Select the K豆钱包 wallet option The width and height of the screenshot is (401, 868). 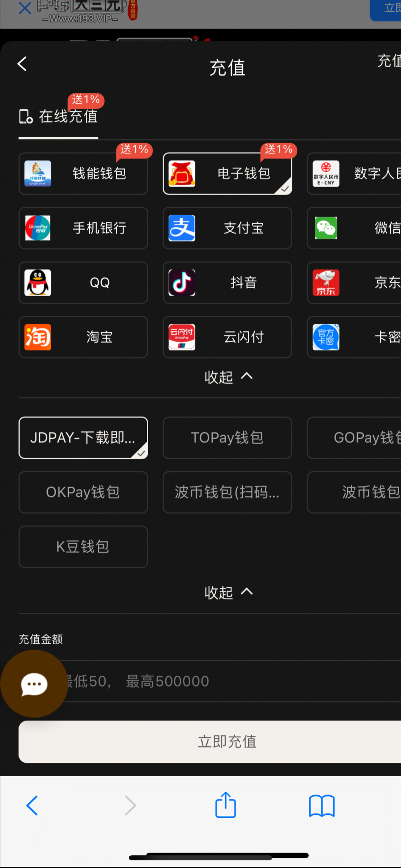(83, 546)
